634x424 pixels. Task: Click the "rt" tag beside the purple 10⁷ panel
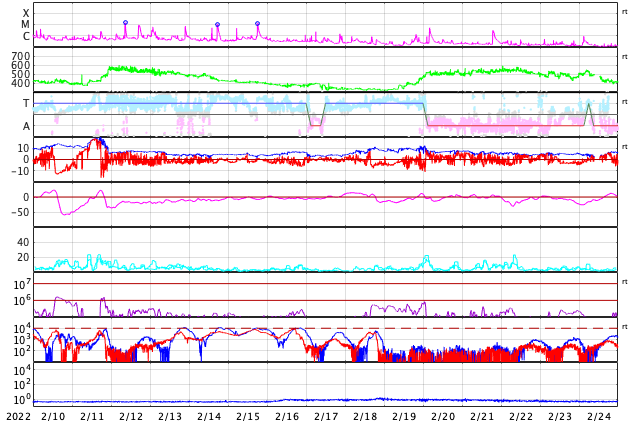(624, 281)
